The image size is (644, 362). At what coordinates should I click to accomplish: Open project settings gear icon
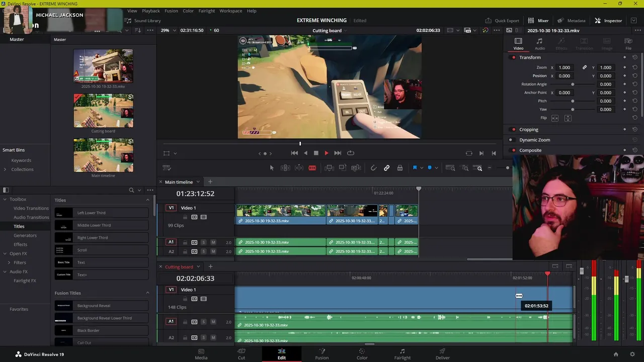pyautogui.click(x=632, y=354)
